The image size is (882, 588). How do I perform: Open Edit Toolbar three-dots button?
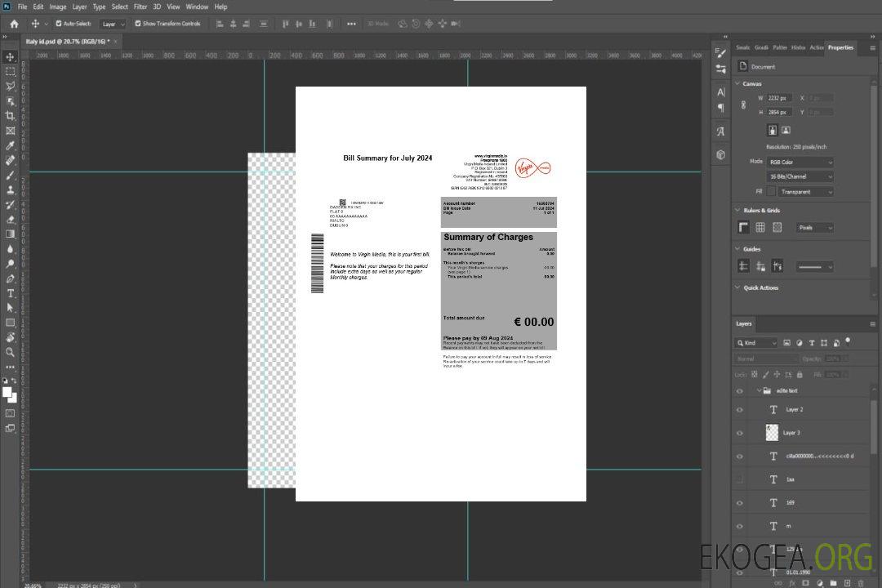click(10, 367)
